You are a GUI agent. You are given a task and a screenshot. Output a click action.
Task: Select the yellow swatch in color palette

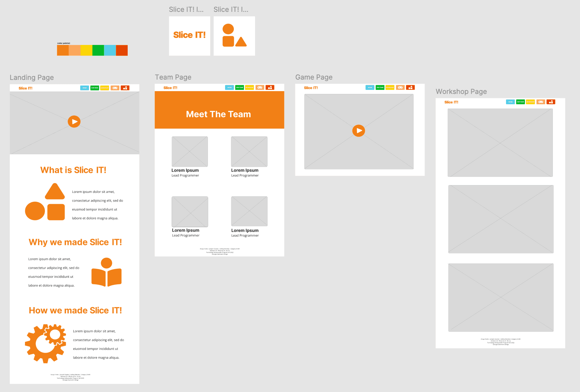(x=86, y=50)
